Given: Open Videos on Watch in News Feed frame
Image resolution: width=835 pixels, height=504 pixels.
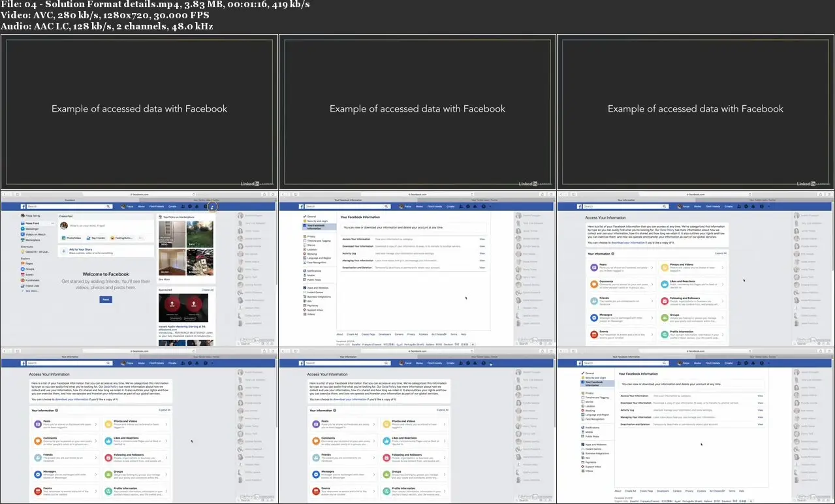Looking at the screenshot, I should click(x=33, y=234).
